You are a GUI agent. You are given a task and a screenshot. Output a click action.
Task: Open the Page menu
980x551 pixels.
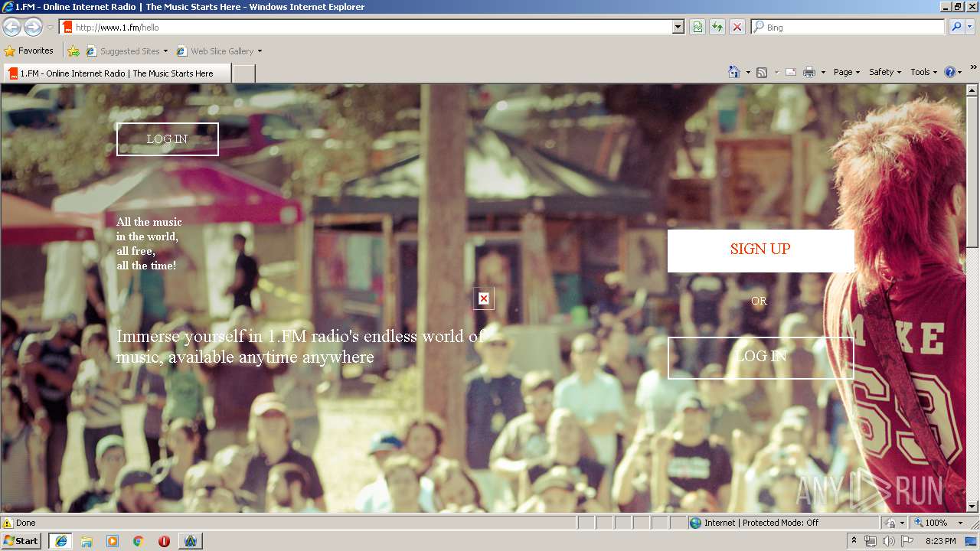pos(847,72)
